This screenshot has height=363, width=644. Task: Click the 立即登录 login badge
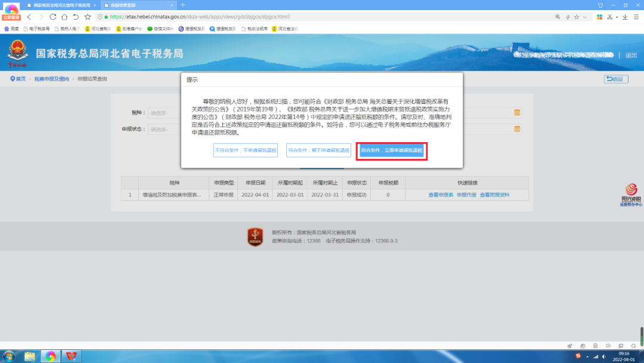coord(11,18)
